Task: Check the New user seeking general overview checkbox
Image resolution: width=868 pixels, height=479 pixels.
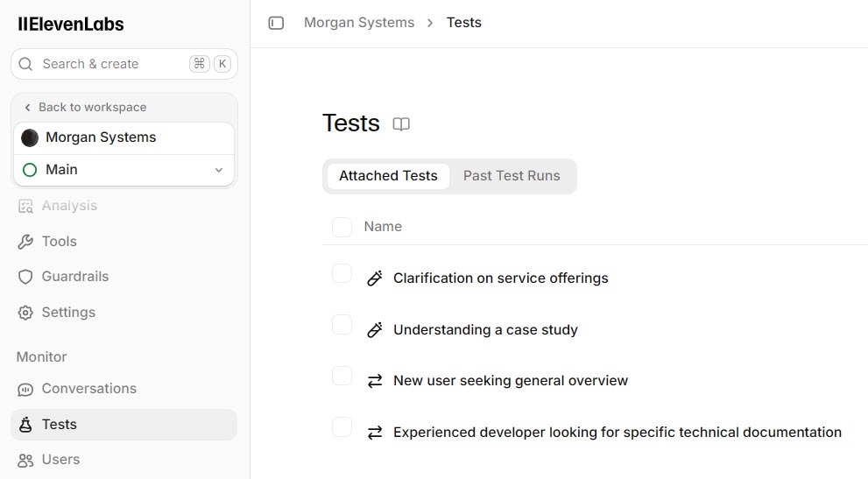Action: 342,376
